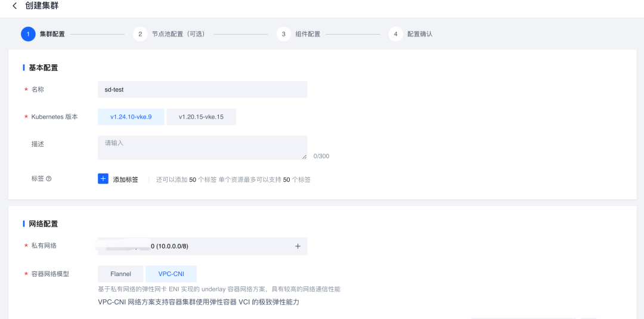This screenshot has height=319, width=644.
Task: Click step 1 circle 集群配置
Action: click(x=28, y=34)
